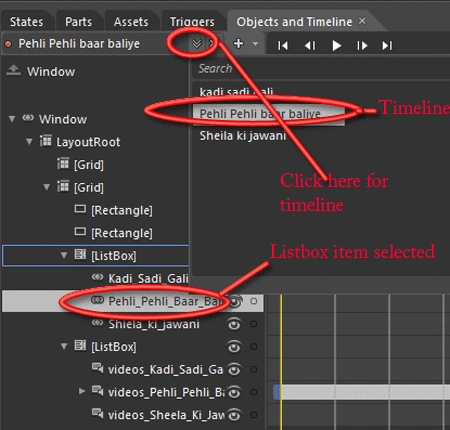Go to last frame of timeline
450x430 pixels.
(387, 45)
